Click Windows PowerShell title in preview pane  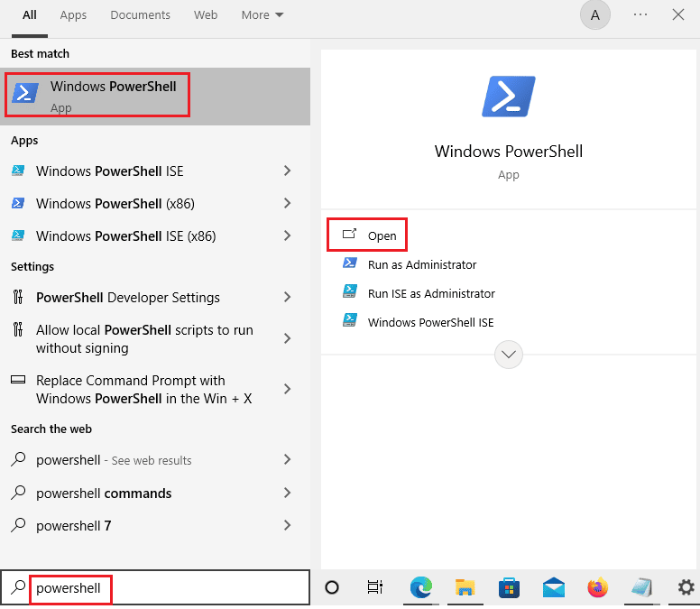[x=509, y=152]
